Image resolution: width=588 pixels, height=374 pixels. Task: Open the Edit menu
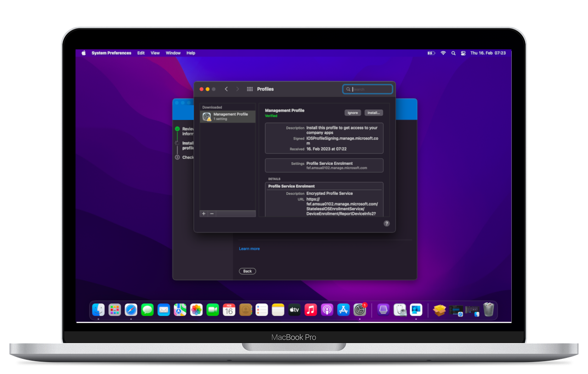pyautogui.click(x=141, y=53)
